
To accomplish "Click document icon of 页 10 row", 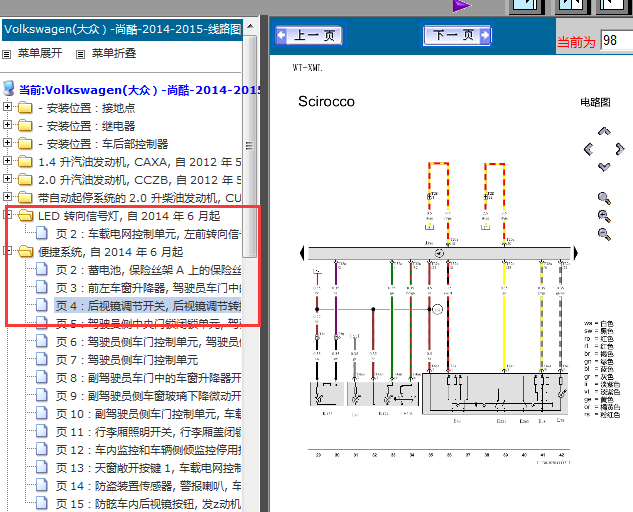I will click(x=42, y=413).
